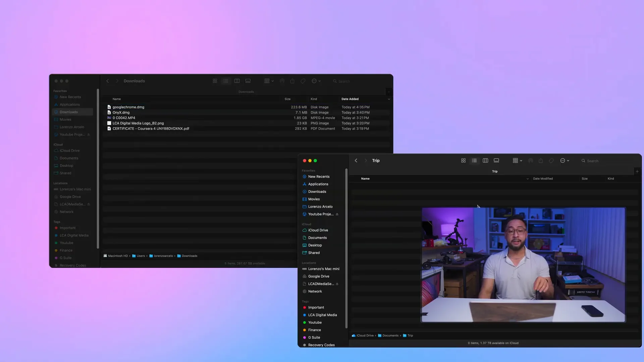Viewport: 644px width, 362px height.
Task: Sort by Size column in Trip window
Action: coord(584,179)
